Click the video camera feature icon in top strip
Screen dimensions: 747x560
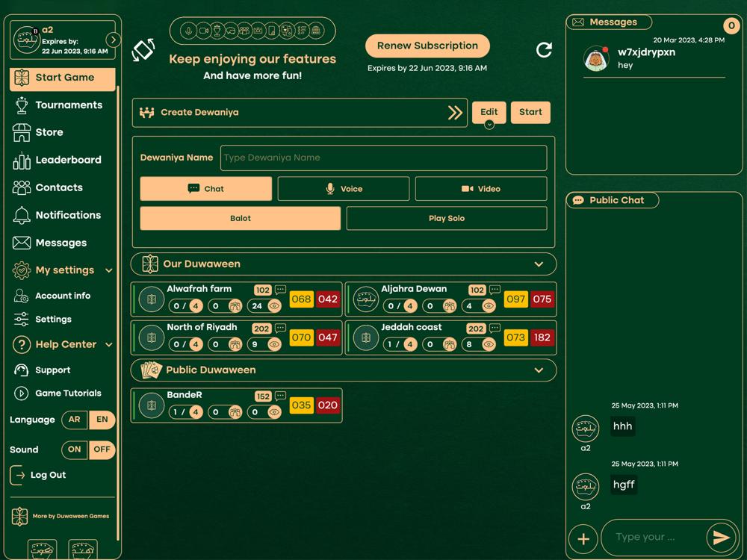tap(203, 31)
